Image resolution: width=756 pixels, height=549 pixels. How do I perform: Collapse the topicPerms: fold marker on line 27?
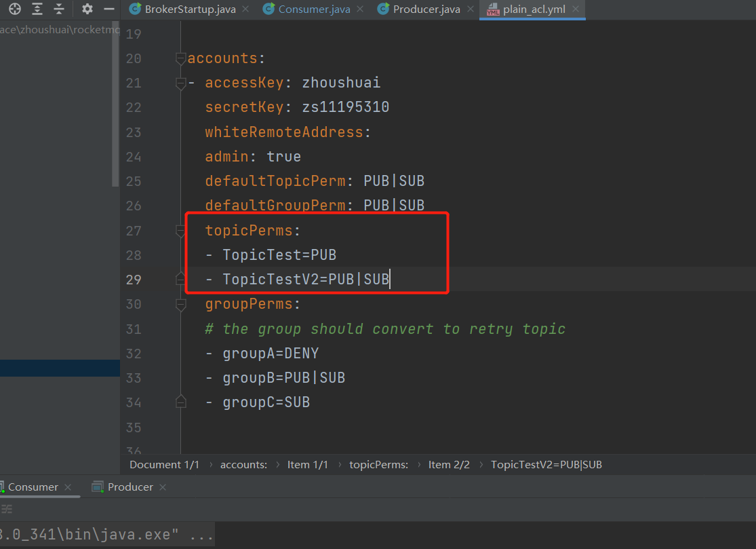pos(181,231)
